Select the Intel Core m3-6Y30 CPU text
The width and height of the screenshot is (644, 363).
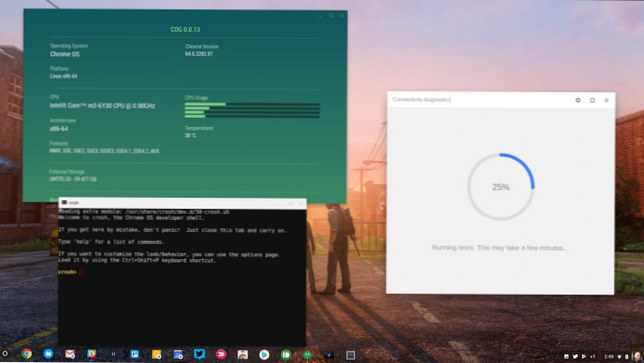(x=103, y=106)
